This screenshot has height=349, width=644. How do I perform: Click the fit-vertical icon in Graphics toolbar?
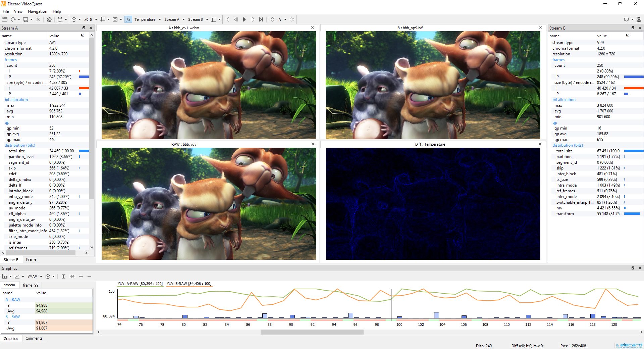[63, 276]
